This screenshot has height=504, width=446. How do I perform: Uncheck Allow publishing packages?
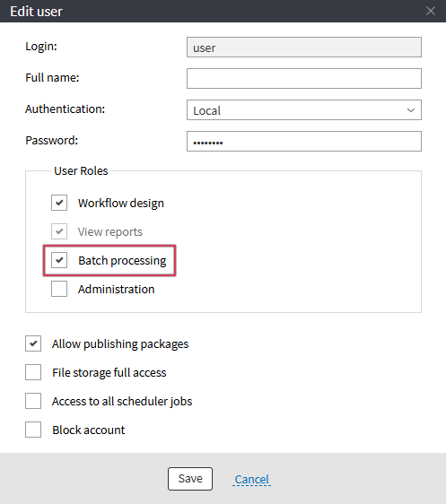point(33,343)
